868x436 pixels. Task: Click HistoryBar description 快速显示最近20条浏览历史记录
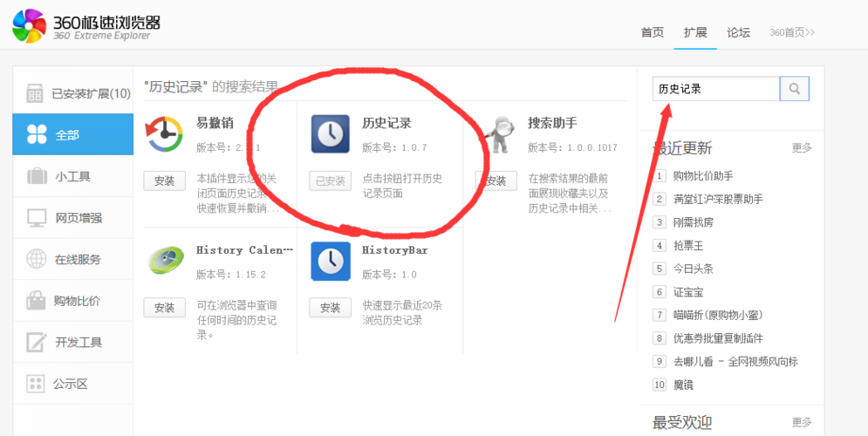[x=402, y=313]
